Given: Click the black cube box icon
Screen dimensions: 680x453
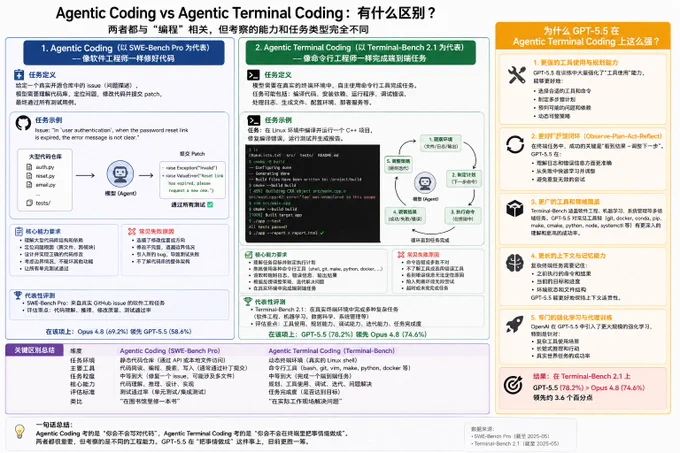Looking at the screenshot, I should point(515,209).
